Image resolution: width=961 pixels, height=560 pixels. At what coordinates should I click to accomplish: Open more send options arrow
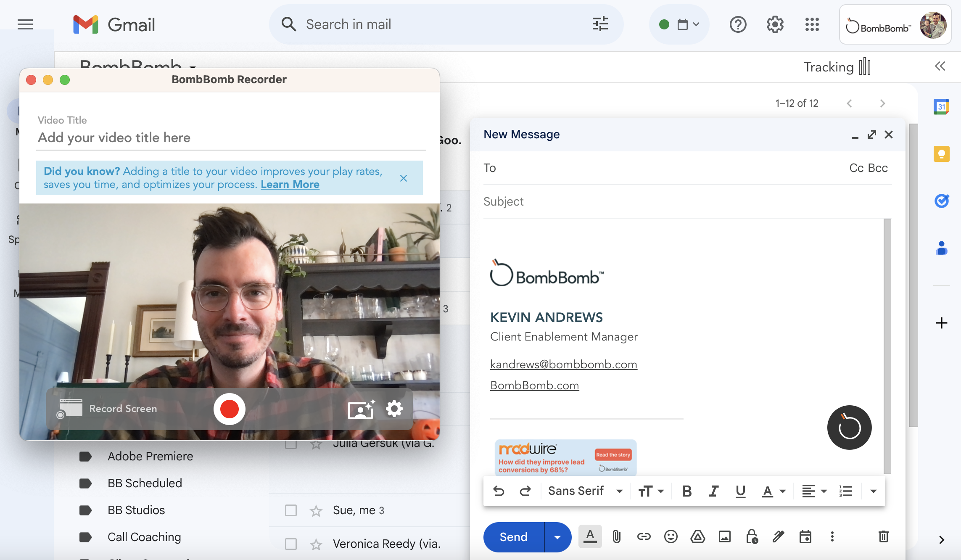tap(557, 537)
